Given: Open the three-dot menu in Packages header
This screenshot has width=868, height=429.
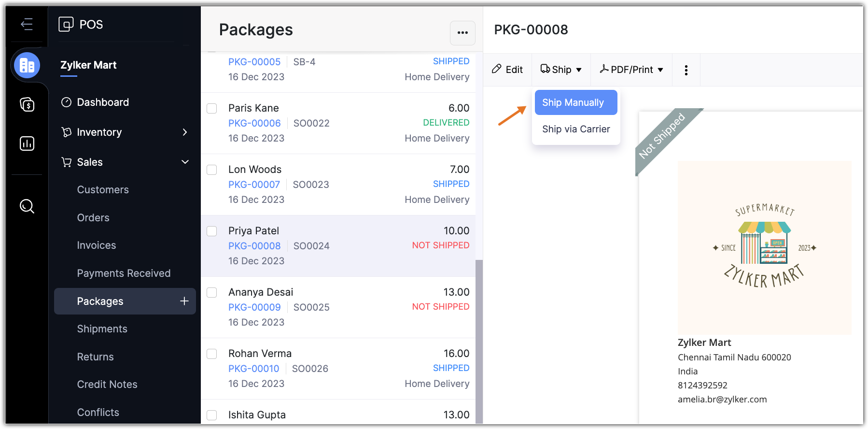Looking at the screenshot, I should tap(462, 33).
